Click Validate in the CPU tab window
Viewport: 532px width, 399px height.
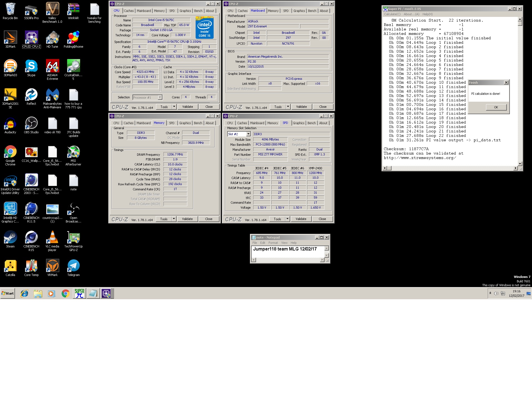188,107
